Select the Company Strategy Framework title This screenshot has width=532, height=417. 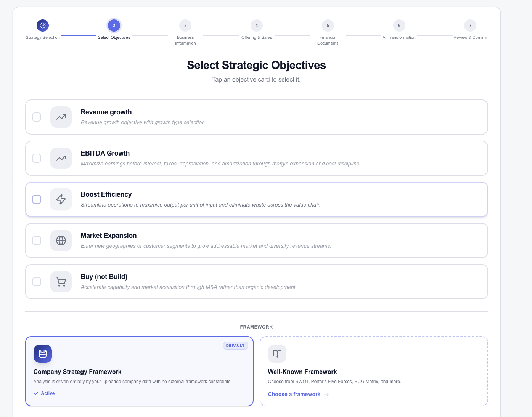click(77, 372)
